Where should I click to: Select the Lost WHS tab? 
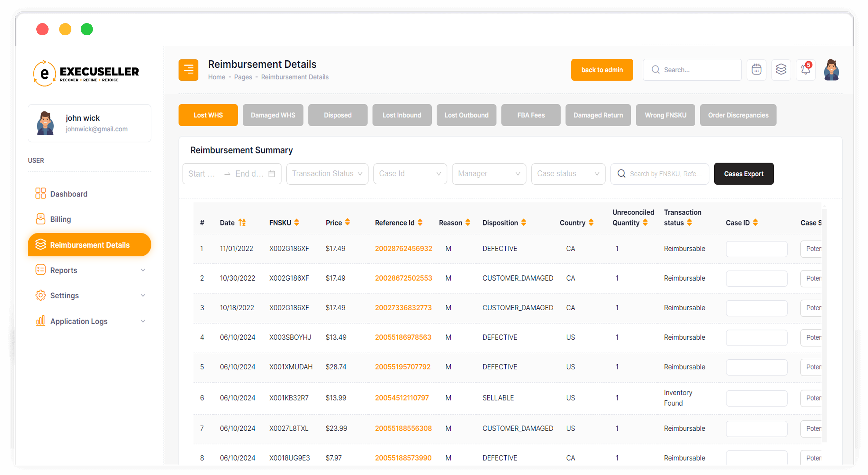point(208,115)
